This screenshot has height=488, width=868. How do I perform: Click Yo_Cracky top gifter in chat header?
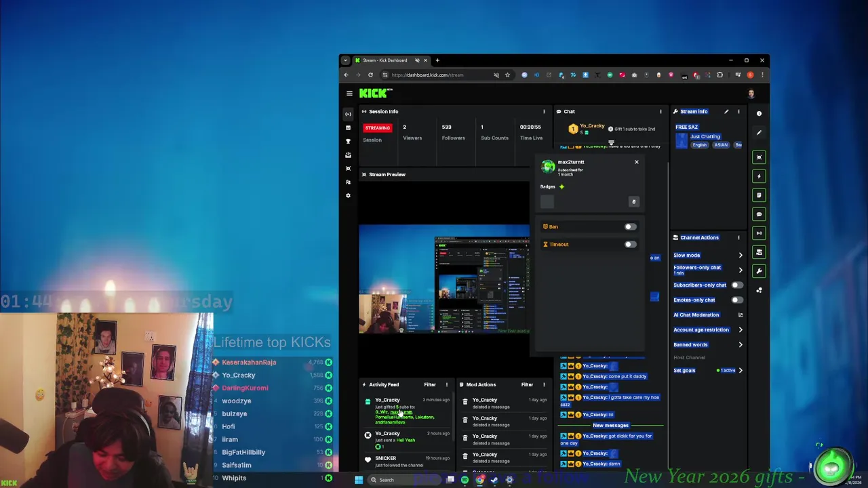pos(587,128)
